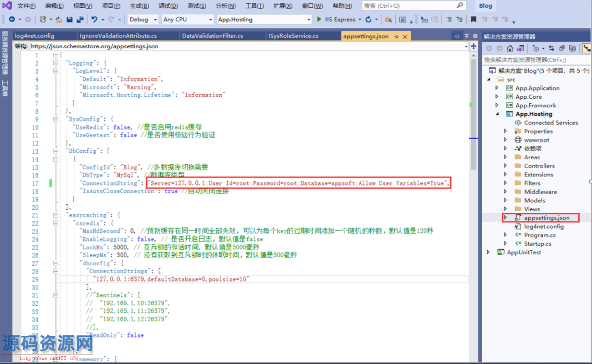
Task: Click the bookmark icon in toolbar
Action: (x=474, y=20)
